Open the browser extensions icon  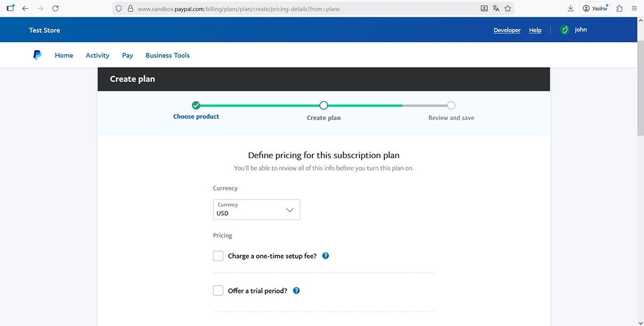[x=619, y=9]
